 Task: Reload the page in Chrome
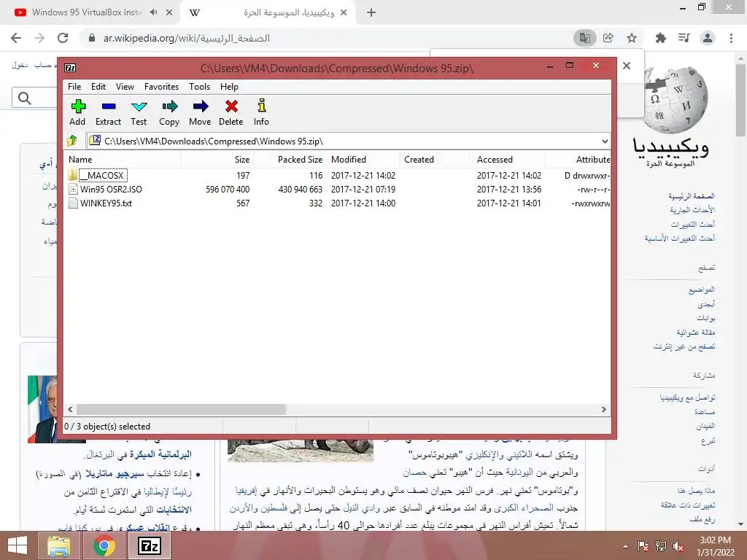[x=63, y=38]
